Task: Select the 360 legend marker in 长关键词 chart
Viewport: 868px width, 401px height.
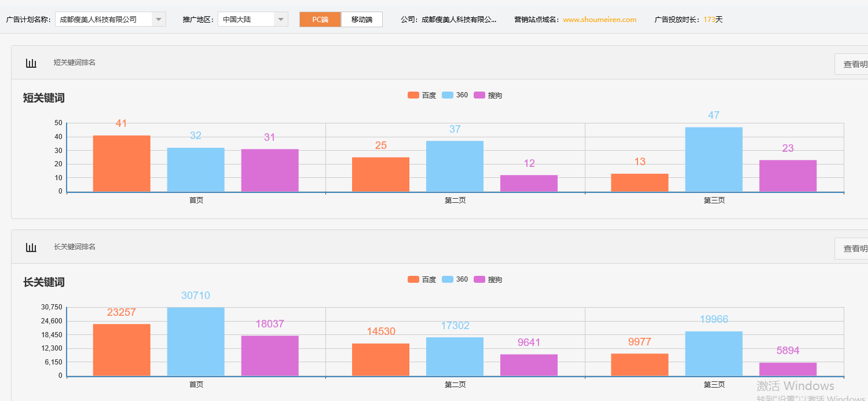Action: [448, 279]
